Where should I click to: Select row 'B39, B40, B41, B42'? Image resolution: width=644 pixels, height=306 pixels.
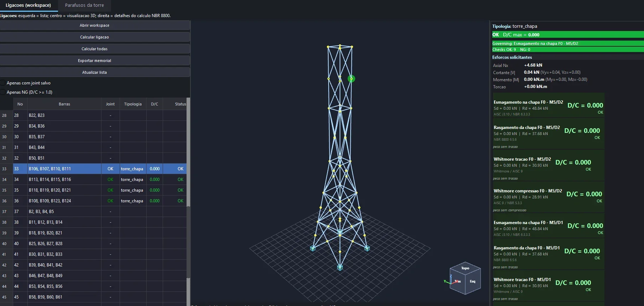pyautogui.click(x=100, y=265)
